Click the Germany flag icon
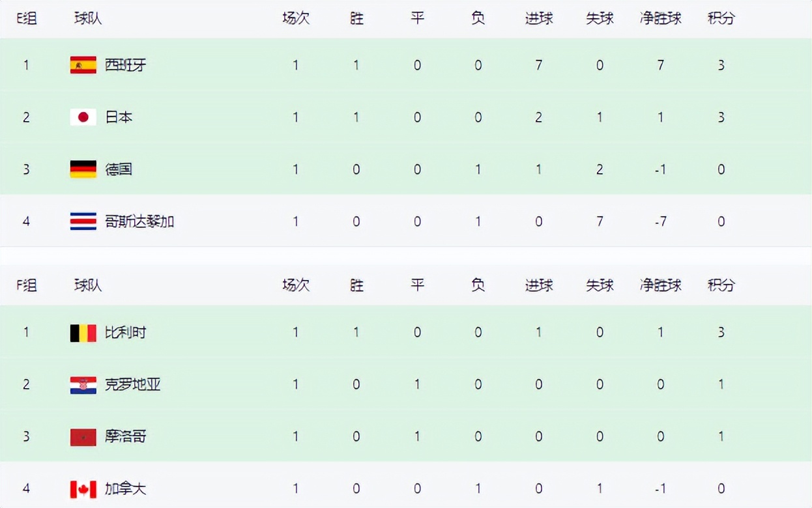This screenshot has width=812, height=508. tap(83, 169)
